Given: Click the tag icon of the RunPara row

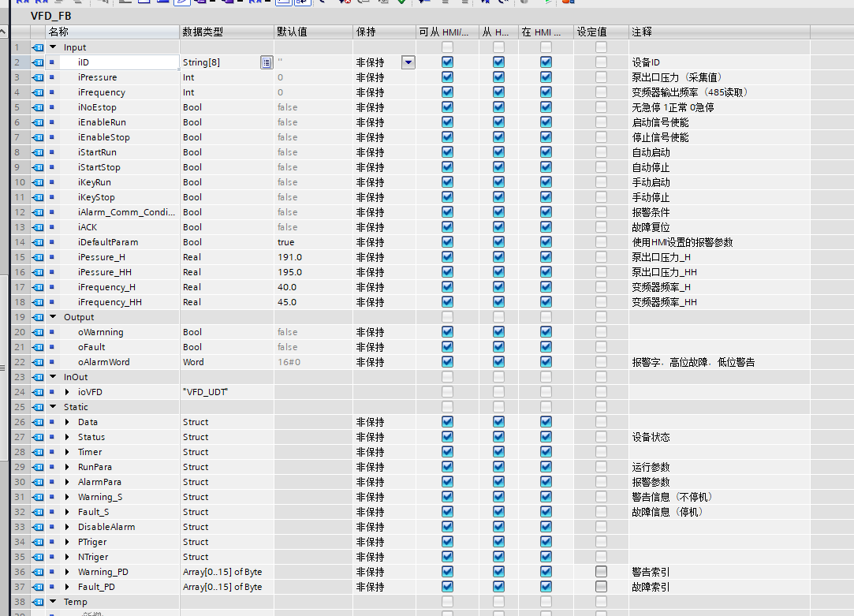Looking at the screenshot, I should [38, 467].
